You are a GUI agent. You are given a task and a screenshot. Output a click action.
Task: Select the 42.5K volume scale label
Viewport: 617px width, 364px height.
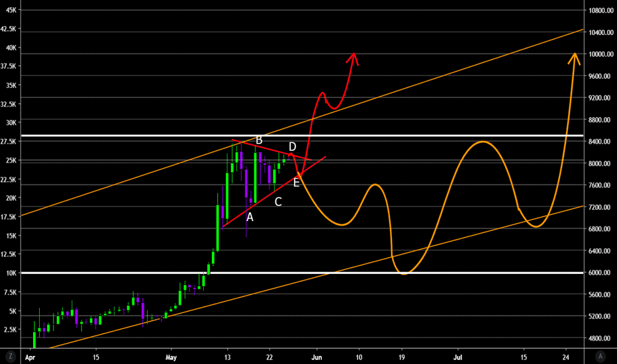point(9,29)
